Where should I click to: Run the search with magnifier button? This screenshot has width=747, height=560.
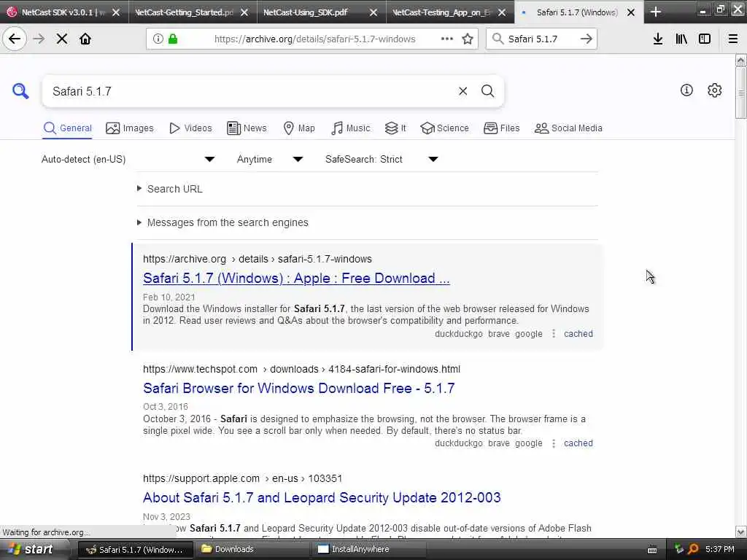pos(487,91)
